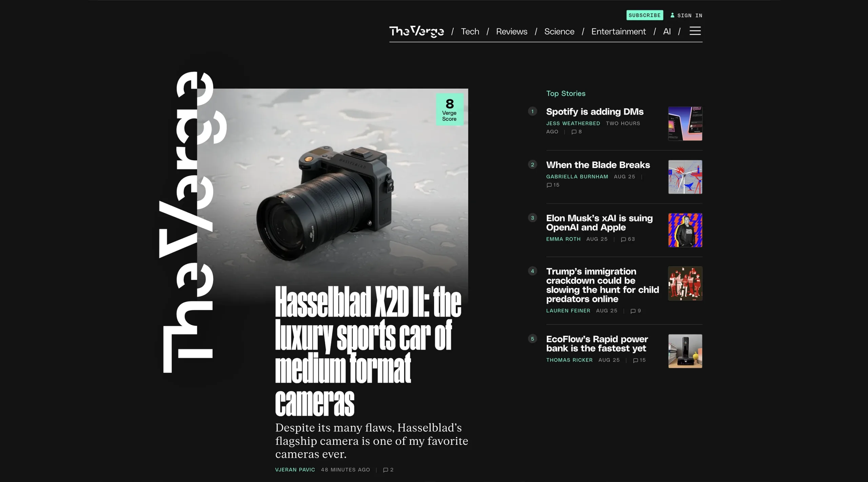
Task: Click rank number 2 badge
Action: tap(532, 165)
